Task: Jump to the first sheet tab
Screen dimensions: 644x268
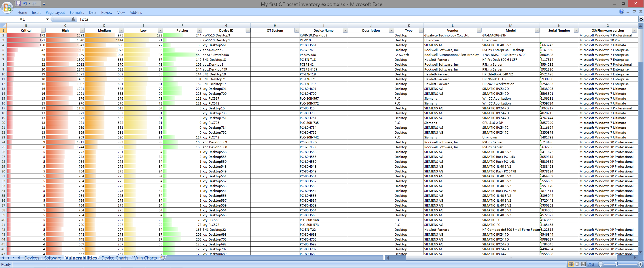Action: [3, 258]
